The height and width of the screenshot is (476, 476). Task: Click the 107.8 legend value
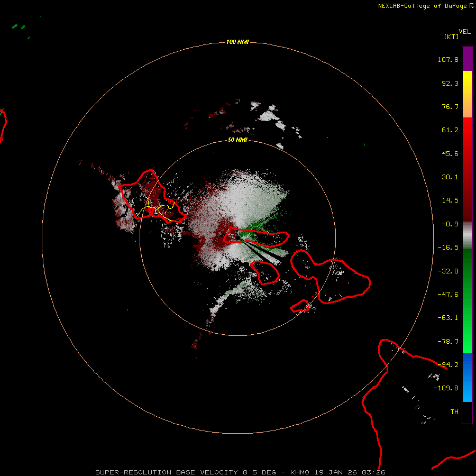point(448,59)
